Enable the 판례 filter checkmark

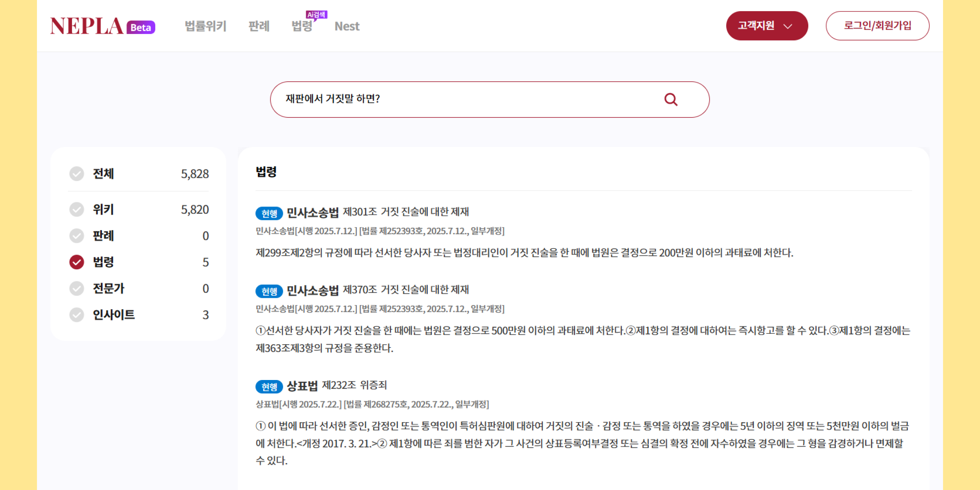click(77, 236)
